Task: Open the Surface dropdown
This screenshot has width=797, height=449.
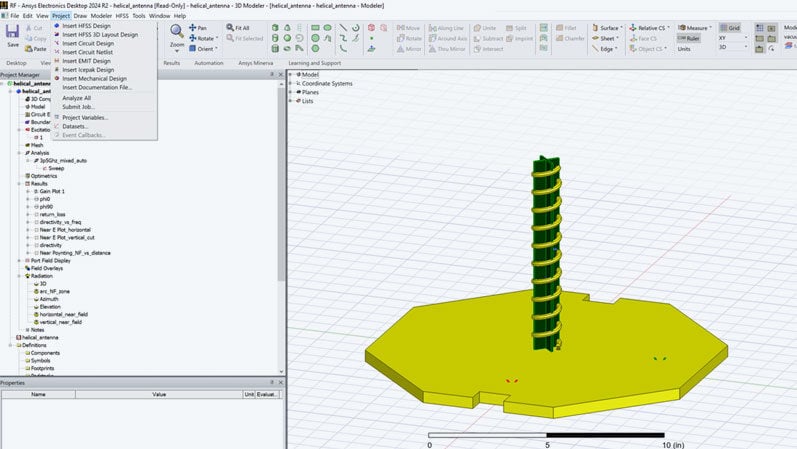Action: pyautogui.click(x=621, y=28)
